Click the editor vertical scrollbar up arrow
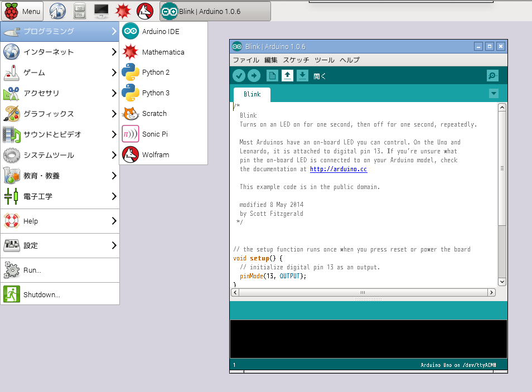532x392 pixels. click(x=502, y=108)
